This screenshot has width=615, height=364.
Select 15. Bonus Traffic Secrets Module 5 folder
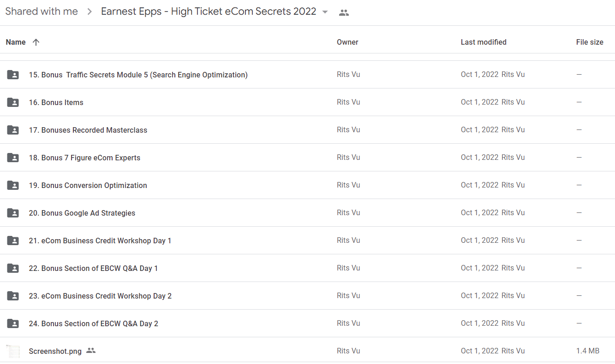click(307, 75)
